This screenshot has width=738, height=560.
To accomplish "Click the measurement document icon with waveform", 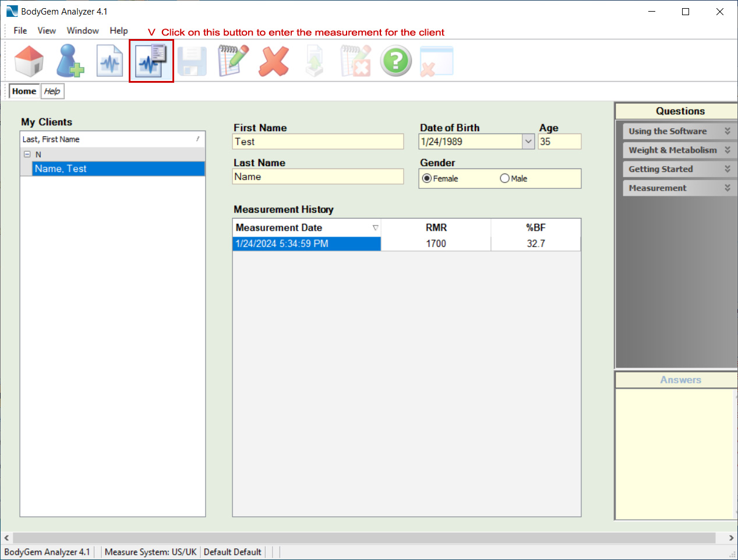I will [x=110, y=61].
